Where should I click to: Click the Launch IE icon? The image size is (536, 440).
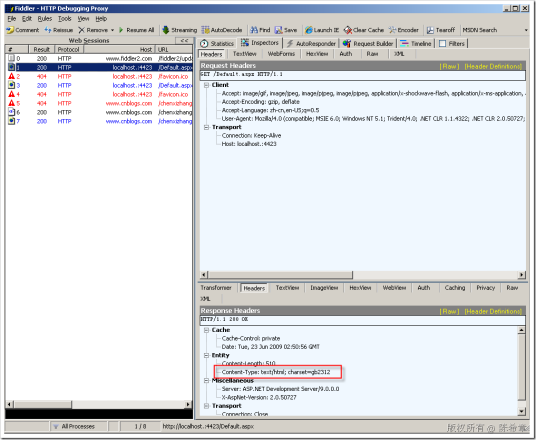tap(309, 30)
